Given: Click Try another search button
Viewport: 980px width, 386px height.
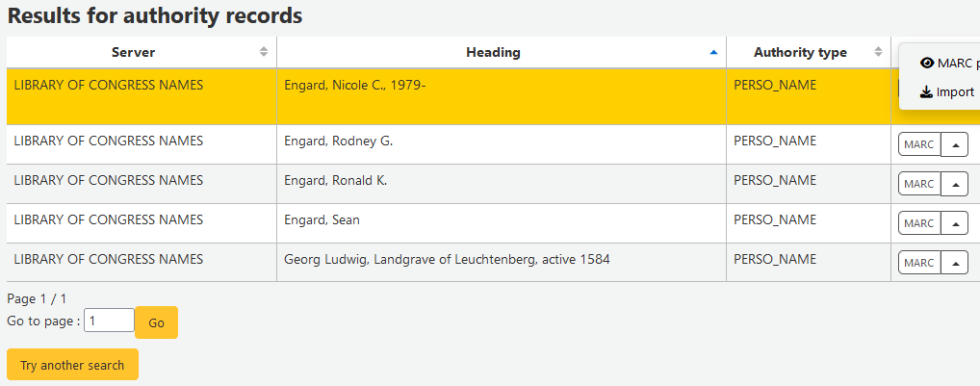Looking at the screenshot, I should coord(72,365).
